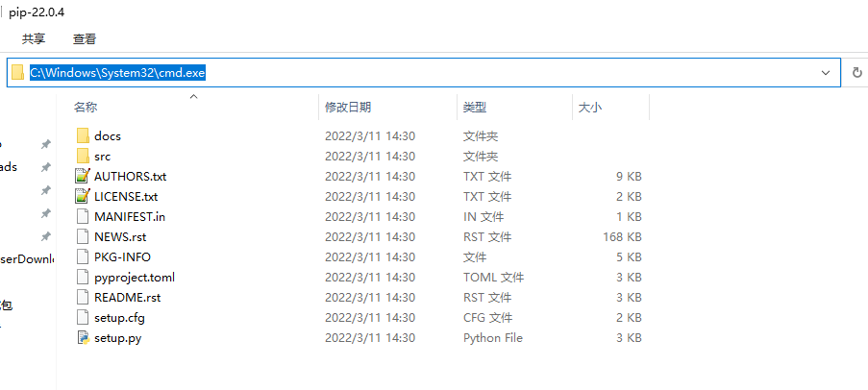Screen dimensions: 868x390
Task: Select the LICENSE.txt file name
Action: (126, 196)
